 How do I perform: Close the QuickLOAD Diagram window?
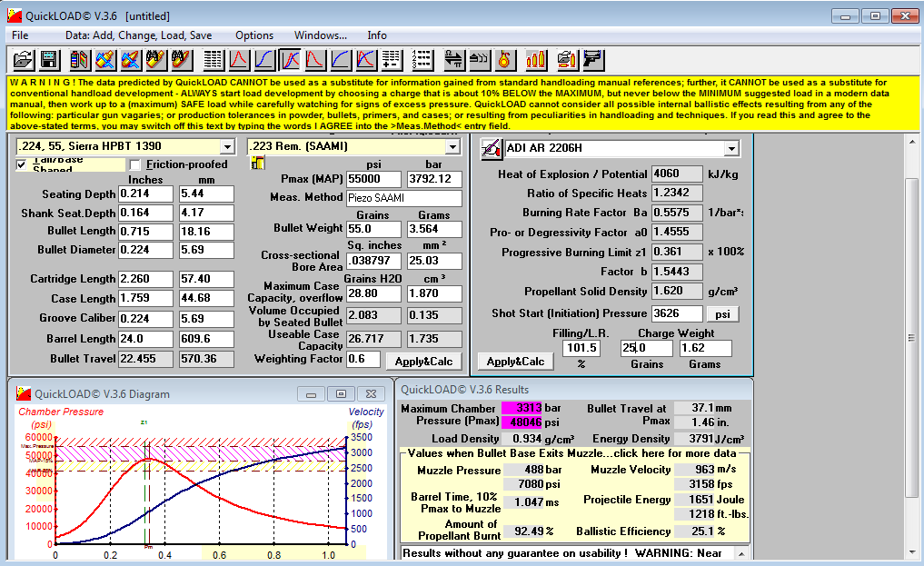click(x=371, y=394)
